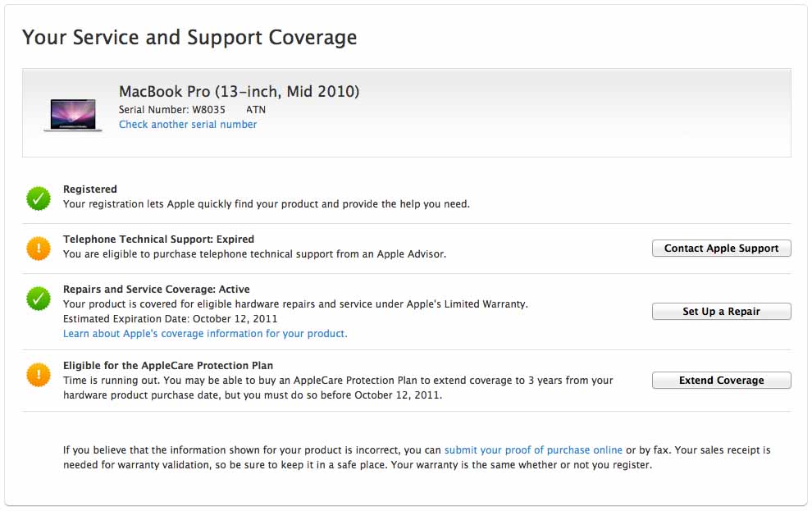
Task: Click the Eligible for the AppleCare Protection Plan heading
Action: 168,366
